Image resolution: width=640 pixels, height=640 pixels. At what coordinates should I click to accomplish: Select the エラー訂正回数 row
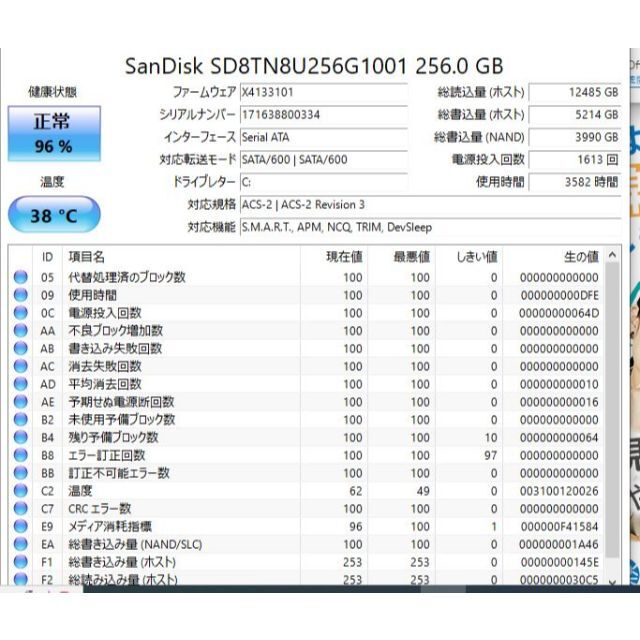point(307,455)
